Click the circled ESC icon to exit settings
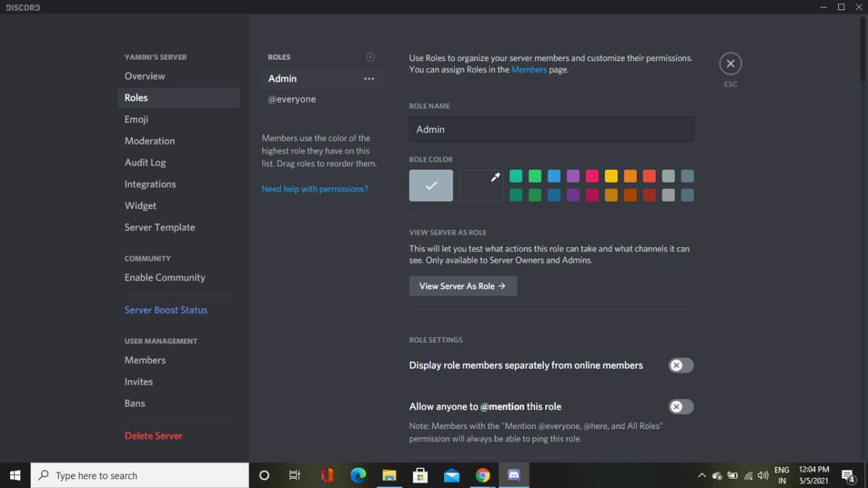The image size is (868, 488). pos(730,63)
